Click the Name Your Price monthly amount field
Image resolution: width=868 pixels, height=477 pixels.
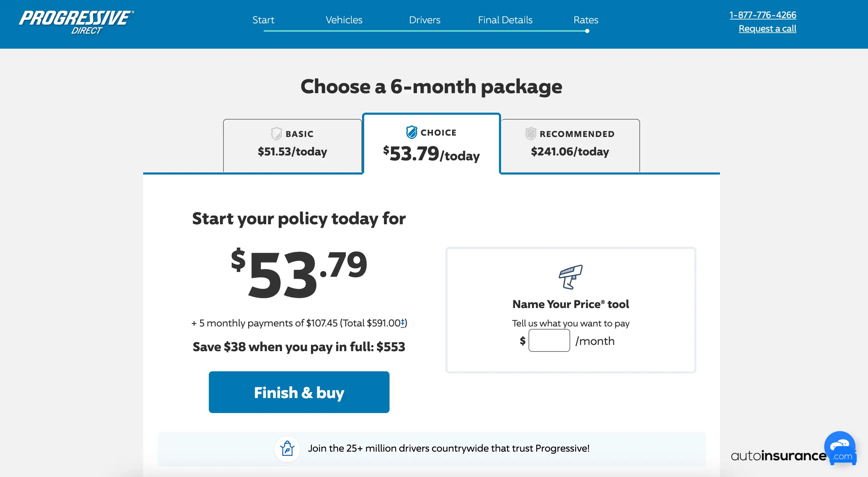(x=549, y=341)
